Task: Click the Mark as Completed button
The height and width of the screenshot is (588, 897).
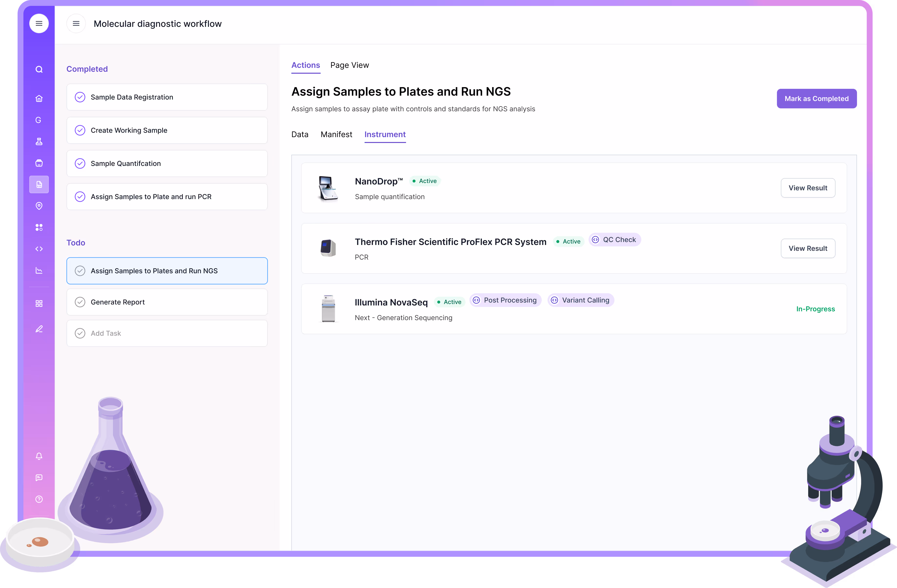Action: click(x=816, y=98)
